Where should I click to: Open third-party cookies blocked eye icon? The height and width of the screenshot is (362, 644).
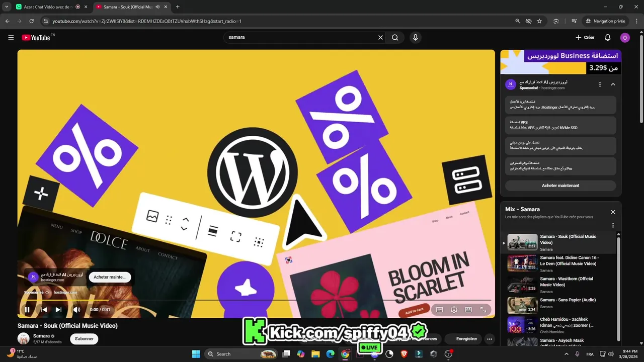tap(528, 21)
